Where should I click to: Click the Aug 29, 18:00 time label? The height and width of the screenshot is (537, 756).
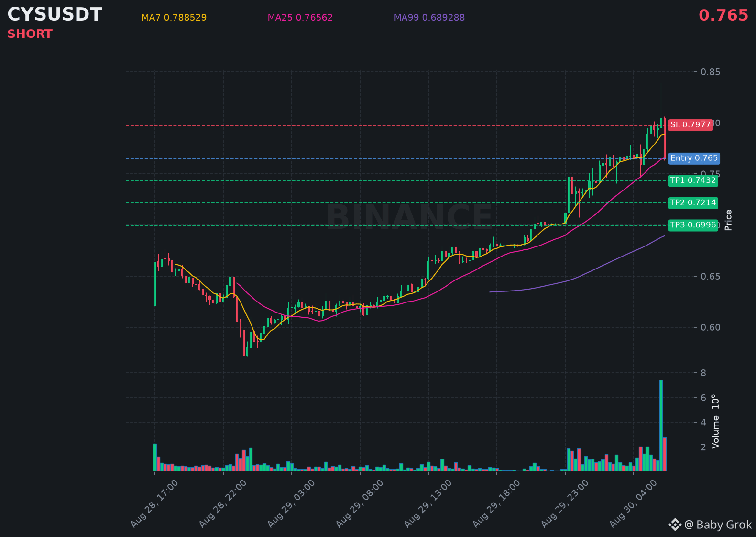click(x=497, y=503)
